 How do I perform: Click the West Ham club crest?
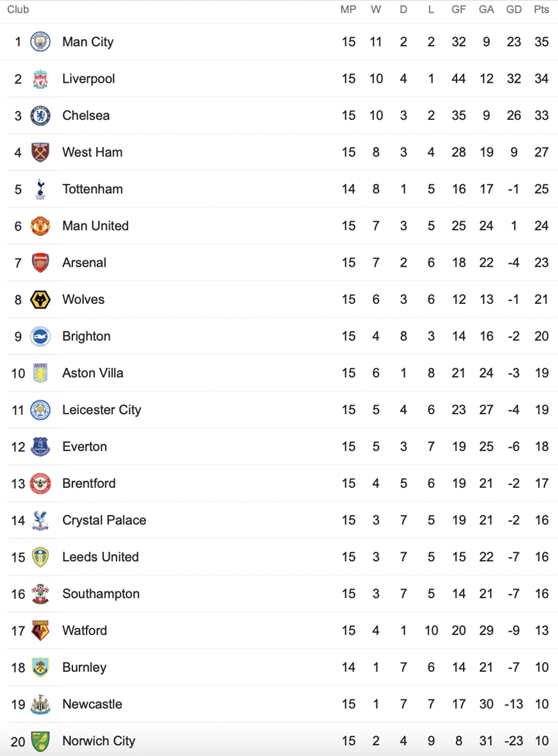click(40, 153)
